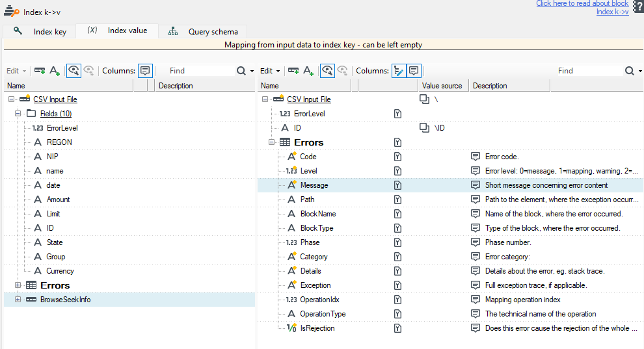
Task: Switch to Index key tab
Action: [40, 31]
